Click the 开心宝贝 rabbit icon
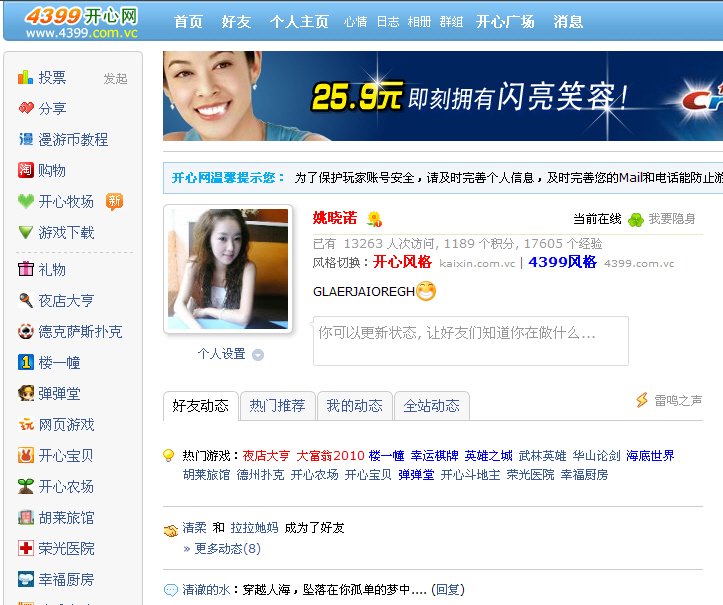The image size is (723, 605). point(26,455)
